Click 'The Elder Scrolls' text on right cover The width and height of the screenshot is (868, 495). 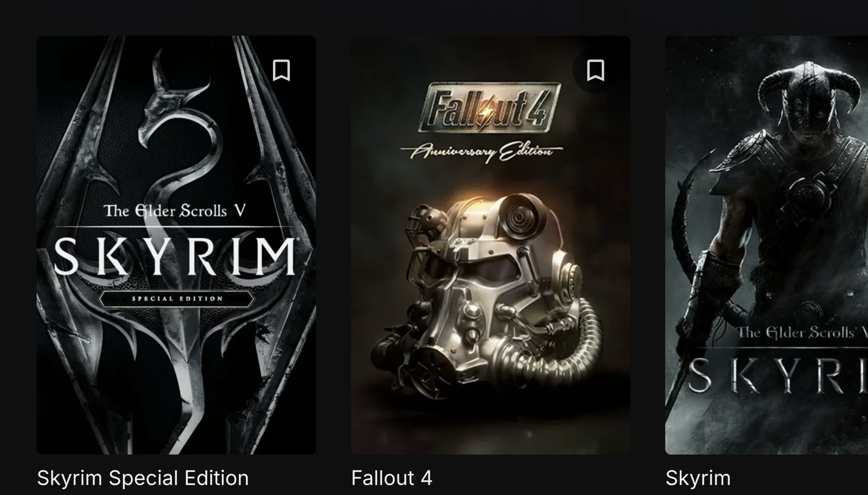coord(802,333)
